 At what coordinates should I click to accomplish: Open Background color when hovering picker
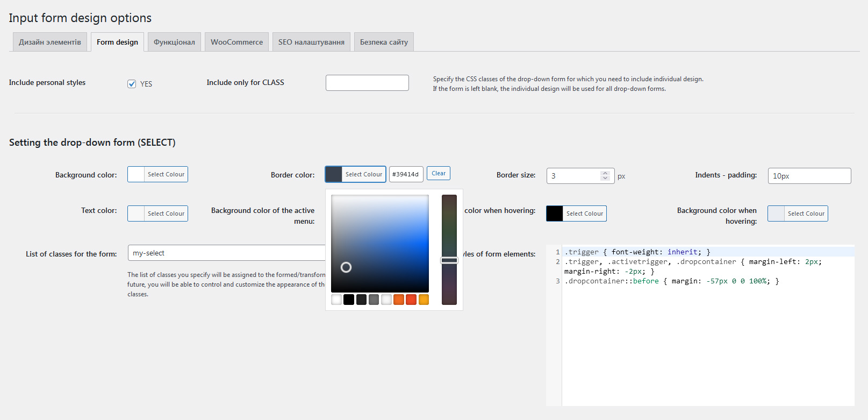point(798,213)
